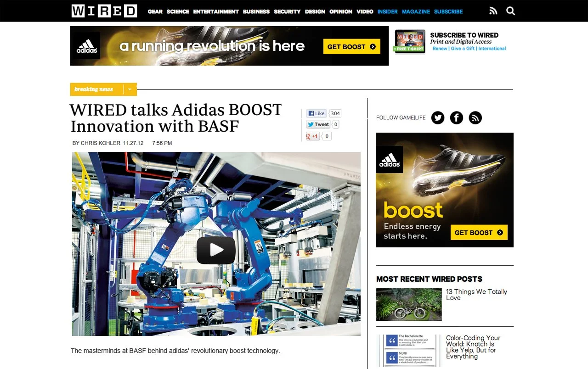Image resolution: width=588 pixels, height=369 pixels.
Task: Open the VIDEO menu
Action: (365, 11)
